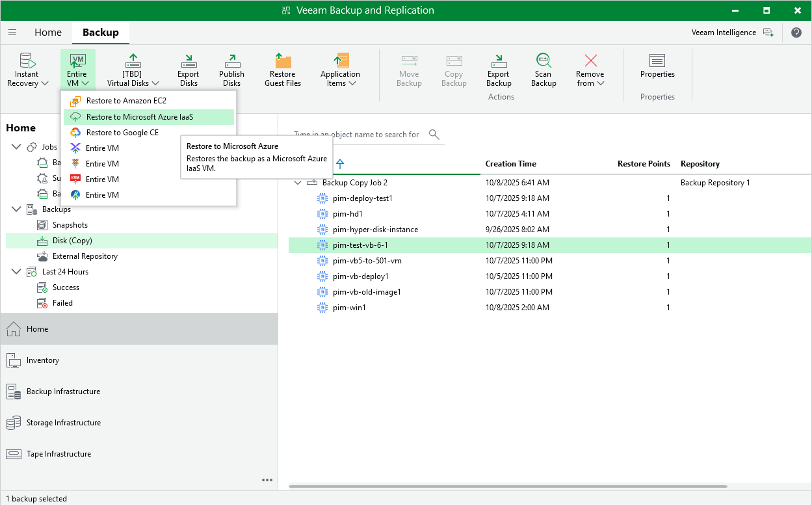Select Snapshots in the tree
812x506 pixels.
click(x=70, y=225)
